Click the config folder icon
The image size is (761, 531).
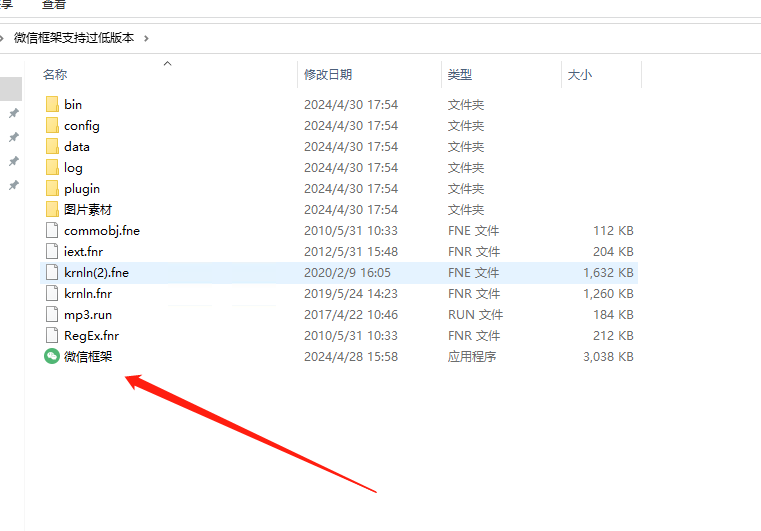tap(52, 125)
